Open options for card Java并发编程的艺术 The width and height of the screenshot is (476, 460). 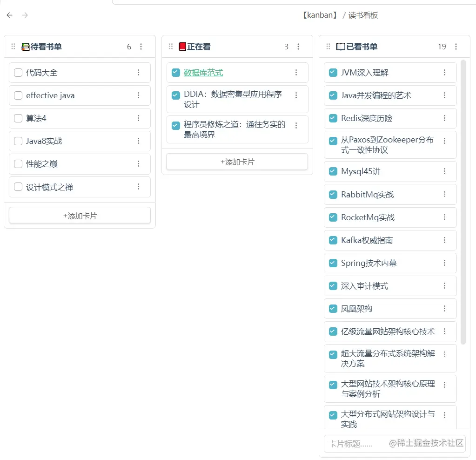click(x=444, y=95)
